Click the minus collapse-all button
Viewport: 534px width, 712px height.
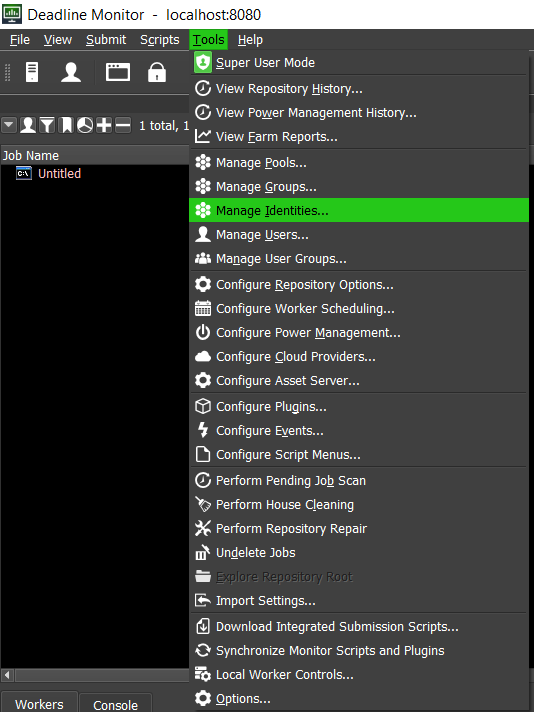(x=123, y=125)
